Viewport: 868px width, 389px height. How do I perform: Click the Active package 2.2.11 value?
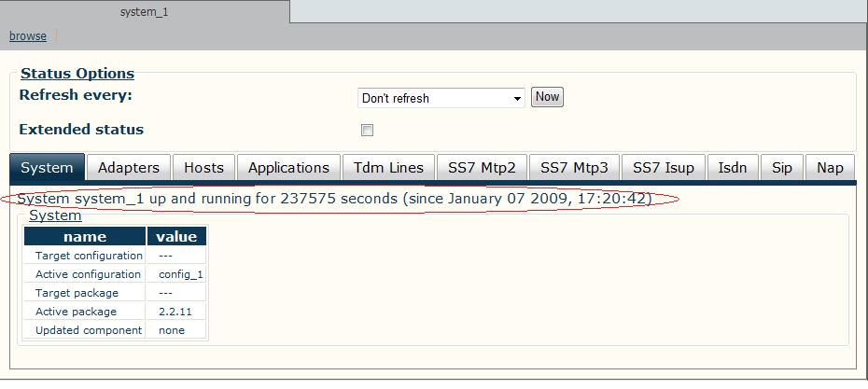pos(175,312)
